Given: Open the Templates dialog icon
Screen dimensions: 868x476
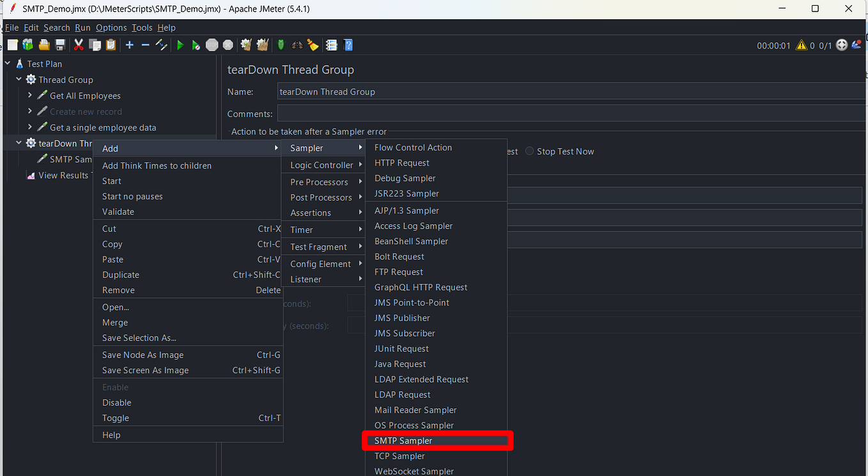Looking at the screenshot, I should coord(27,45).
